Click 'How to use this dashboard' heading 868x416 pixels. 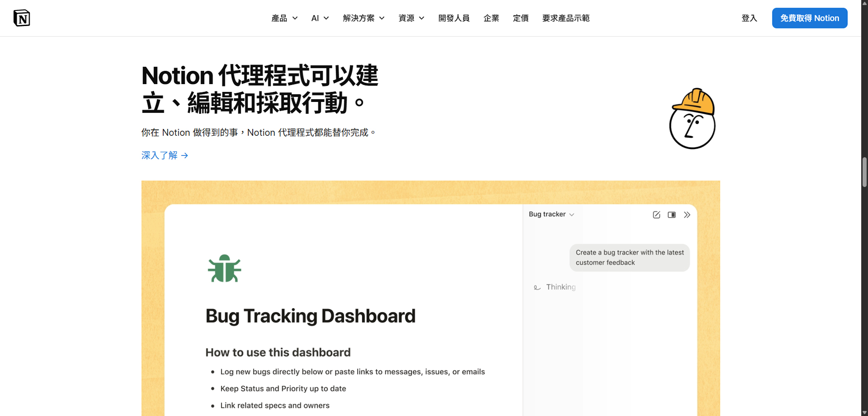pyautogui.click(x=278, y=352)
